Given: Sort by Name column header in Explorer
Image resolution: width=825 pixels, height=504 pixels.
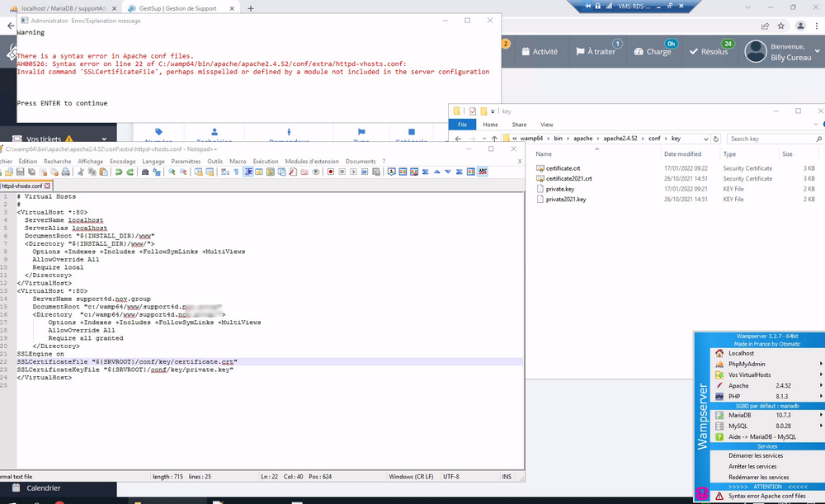Looking at the screenshot, I should pos(544,154).
